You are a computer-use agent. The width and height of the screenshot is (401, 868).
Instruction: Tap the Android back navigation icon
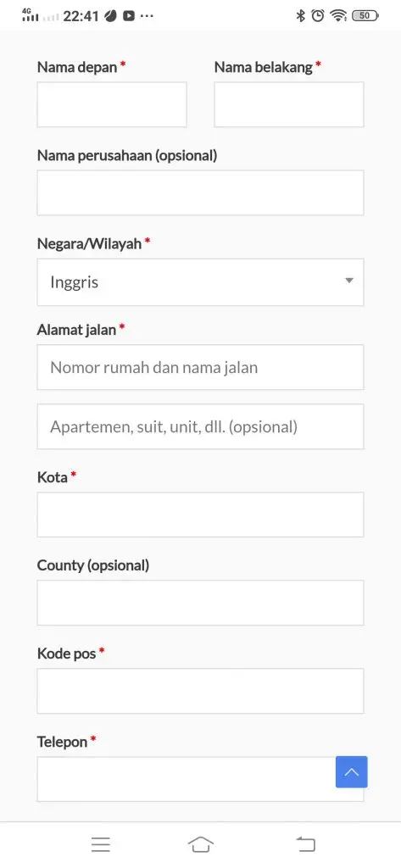coord(305,844)
